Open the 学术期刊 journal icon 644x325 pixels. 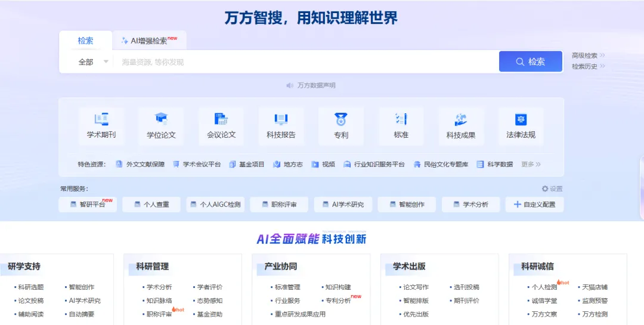(x=101, y=119)
